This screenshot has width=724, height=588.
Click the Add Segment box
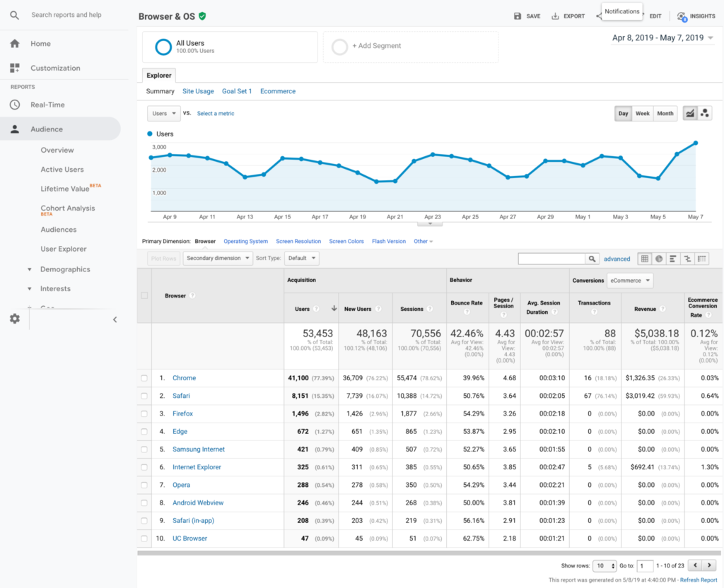tap(411, 47)
